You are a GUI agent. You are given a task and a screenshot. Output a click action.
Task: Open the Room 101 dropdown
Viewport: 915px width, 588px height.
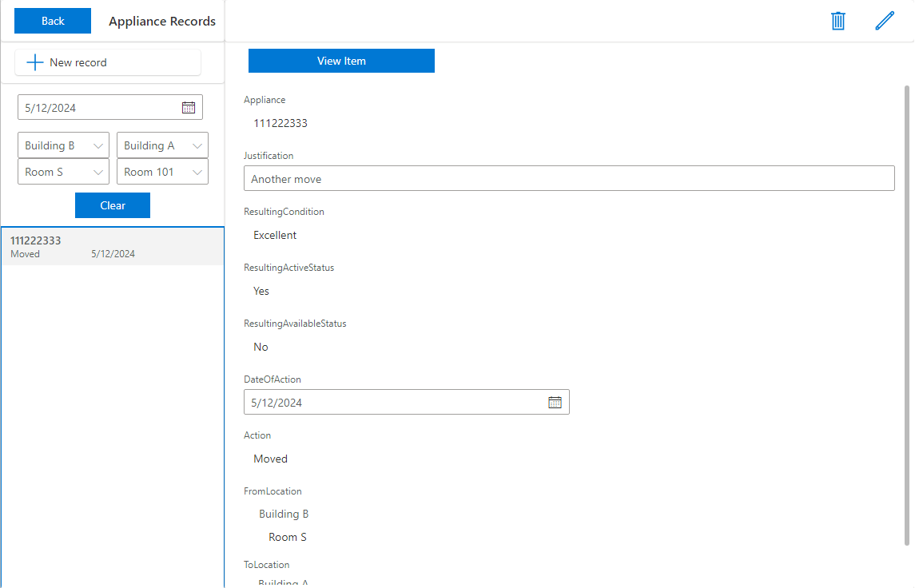(x=163, y=172)
